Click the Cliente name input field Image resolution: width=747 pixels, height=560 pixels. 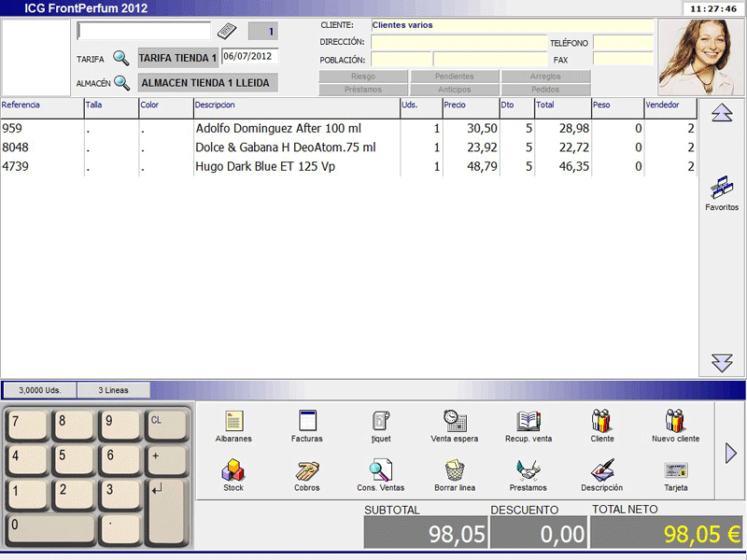[512, 25]
